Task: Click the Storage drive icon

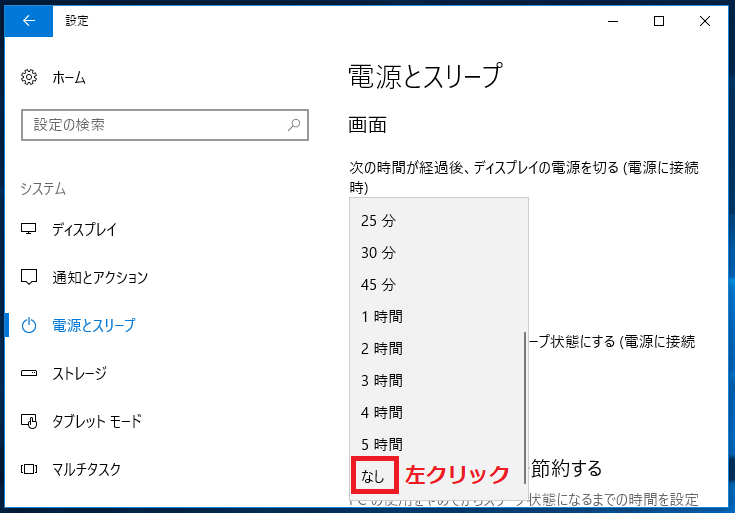Action: pyautogui.click(x=29, y=373)
